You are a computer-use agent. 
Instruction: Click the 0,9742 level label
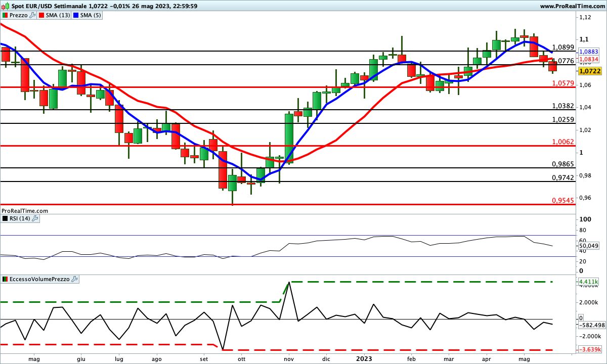tap(563, 178)
